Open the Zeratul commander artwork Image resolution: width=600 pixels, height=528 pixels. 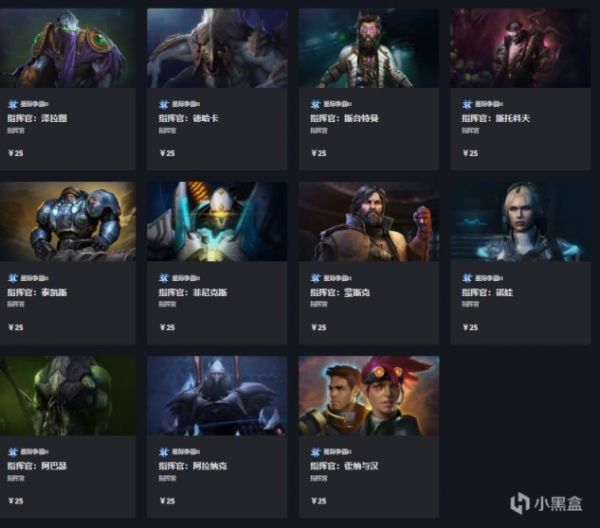coord(68,48)
